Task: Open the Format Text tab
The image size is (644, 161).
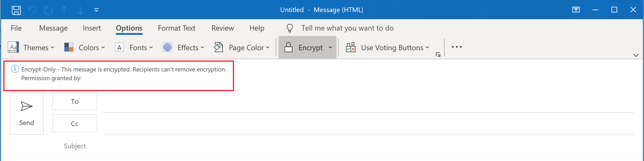Action: (x=176, y=28)
